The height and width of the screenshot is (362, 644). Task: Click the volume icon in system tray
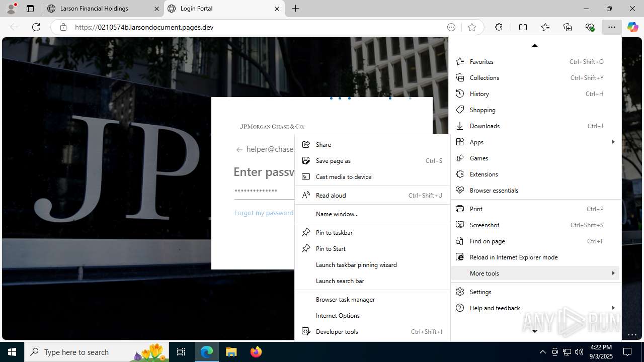(579, 352)
